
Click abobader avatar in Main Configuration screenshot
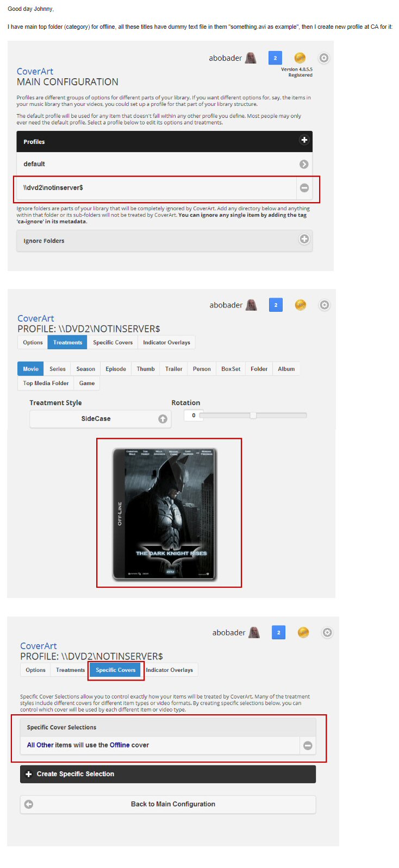pos(251,58)
